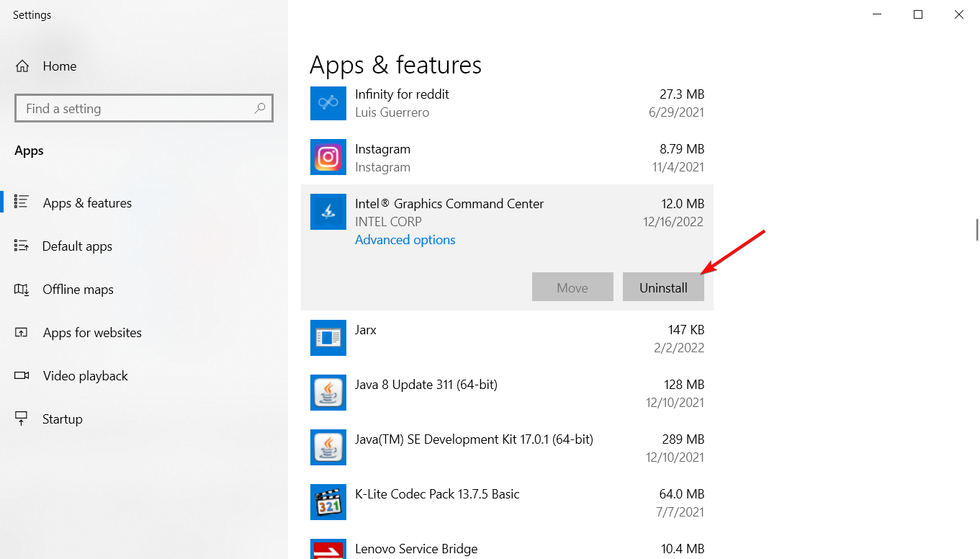
Task: Click the Apps & features page heading
Action: point(395,65)
